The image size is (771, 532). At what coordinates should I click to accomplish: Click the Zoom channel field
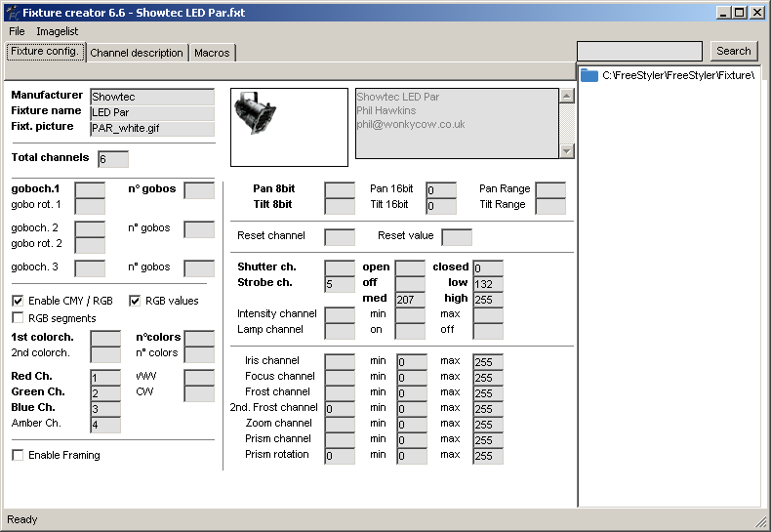click(x=340, y=425)
